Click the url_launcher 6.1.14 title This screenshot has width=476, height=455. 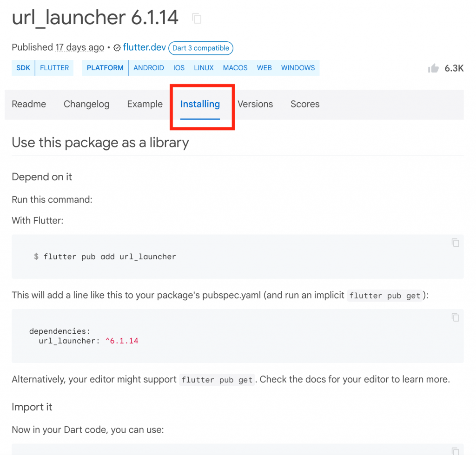[x=95, y=17]
